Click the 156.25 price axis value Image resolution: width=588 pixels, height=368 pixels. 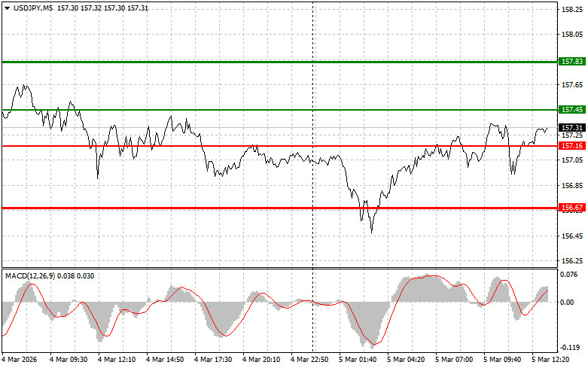tap(572, 261)
